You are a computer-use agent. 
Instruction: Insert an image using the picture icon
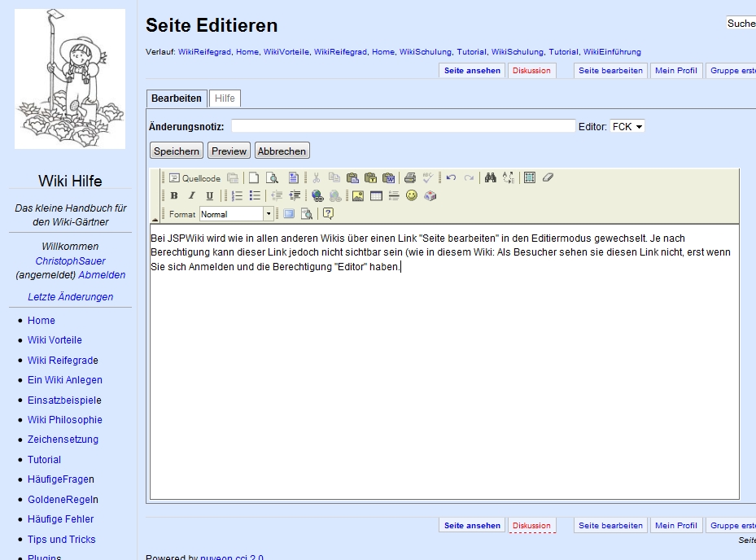[x=358, y=195]
